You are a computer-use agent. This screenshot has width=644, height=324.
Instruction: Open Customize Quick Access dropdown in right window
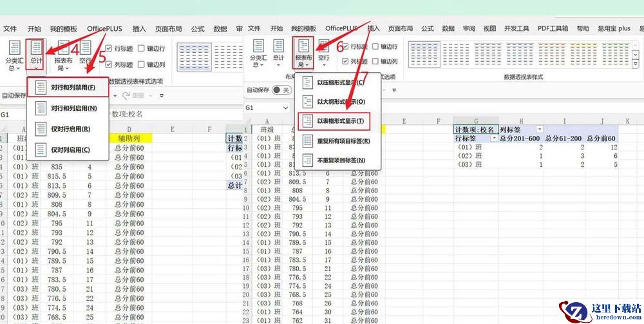394,90
